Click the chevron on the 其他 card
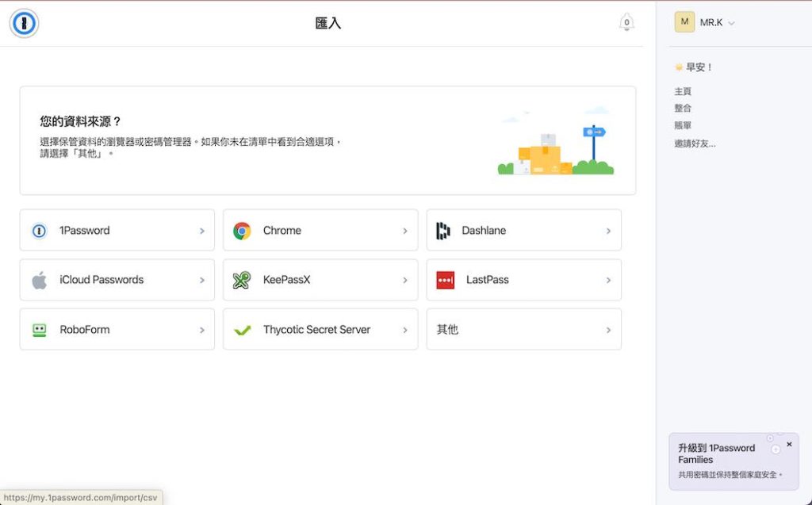Image resolution: width=812 pixels, height=505 pixels. click(608, 330)
